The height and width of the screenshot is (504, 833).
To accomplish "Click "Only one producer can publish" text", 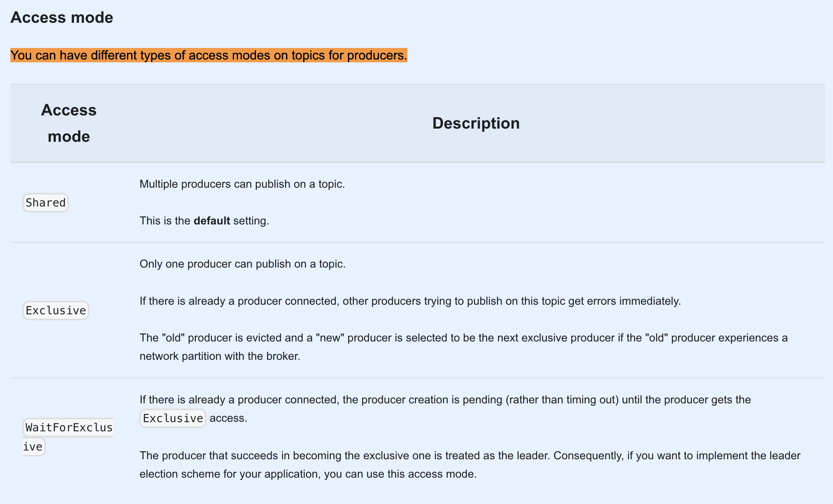I will (242, 264).
